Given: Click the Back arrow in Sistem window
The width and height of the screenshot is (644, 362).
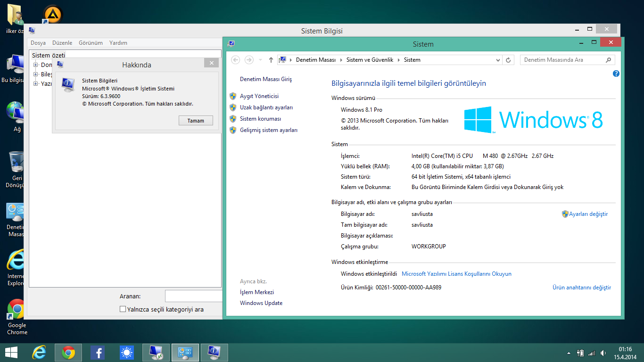Looking at the screenshot, I should 236,60.
